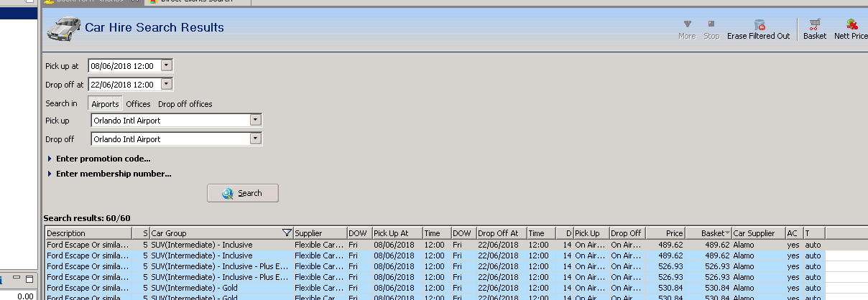Screen dimensions: 868x300
Task: Click the D column header
Action: 565,233
